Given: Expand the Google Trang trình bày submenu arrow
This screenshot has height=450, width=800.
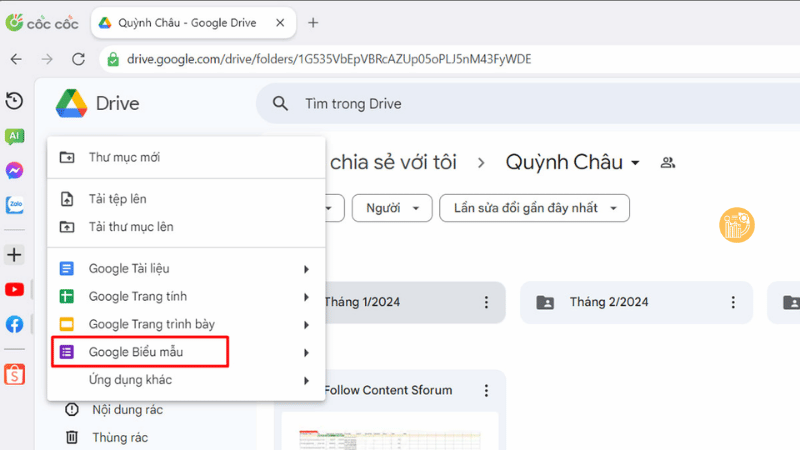Looking at the screenshot, I should (306, 324).
